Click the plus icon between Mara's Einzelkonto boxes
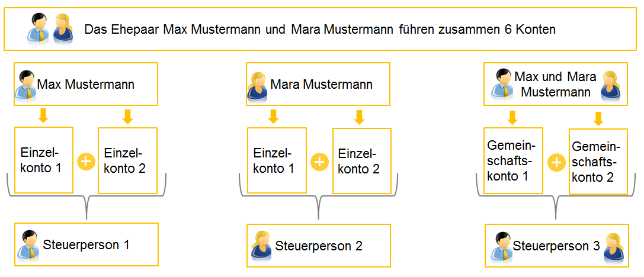Screen dimensions: 644x277 (x=319, y=162)
